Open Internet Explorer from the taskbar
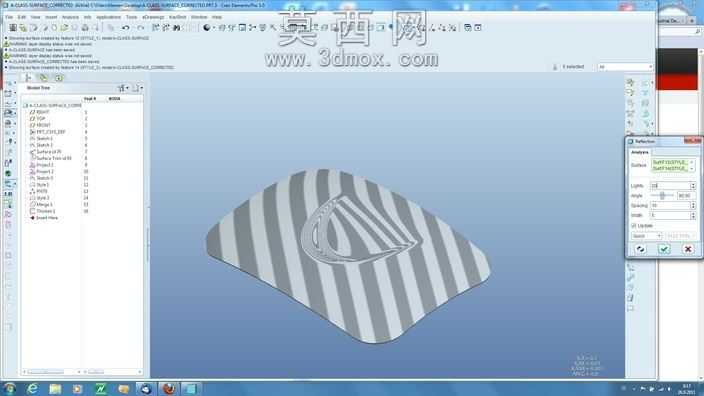This screenshot has width=704, height=396. pos(32,389)
